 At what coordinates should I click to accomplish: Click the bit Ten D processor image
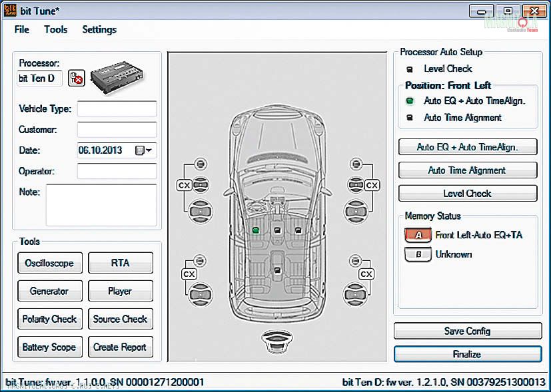pyautogui.click(x=117, y=78)
